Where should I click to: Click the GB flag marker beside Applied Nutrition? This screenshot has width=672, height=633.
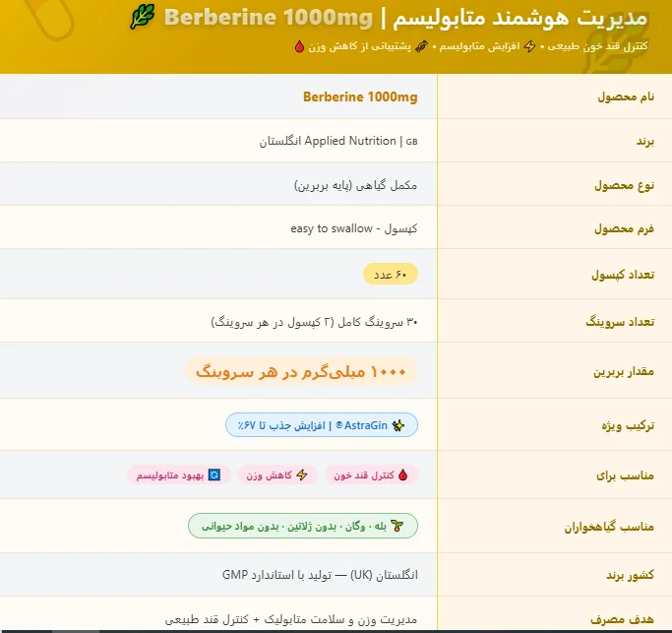click(411, 142)
